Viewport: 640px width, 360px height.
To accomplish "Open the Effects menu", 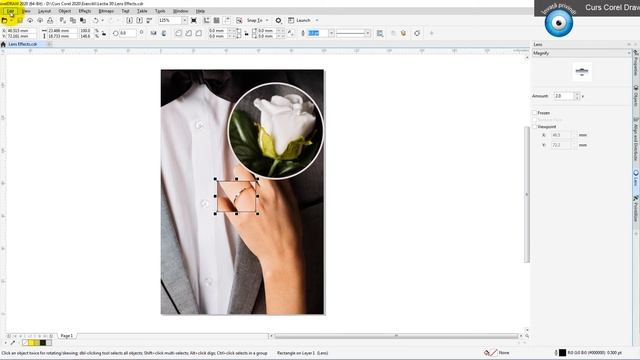I will point(84,11).
